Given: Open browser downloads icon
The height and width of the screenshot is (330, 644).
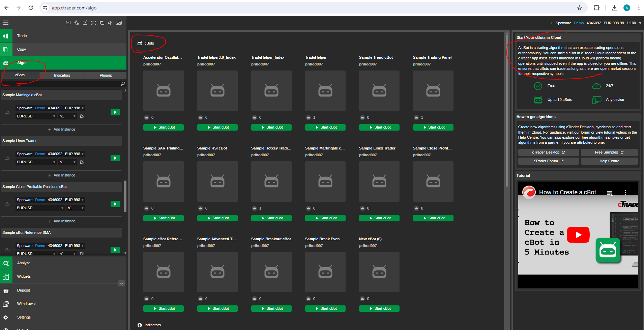Looking at the screenshot, I should (x=615, y=8).
